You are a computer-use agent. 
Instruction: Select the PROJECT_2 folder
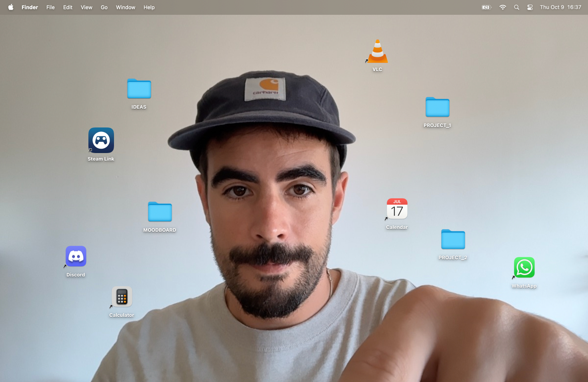453,240
